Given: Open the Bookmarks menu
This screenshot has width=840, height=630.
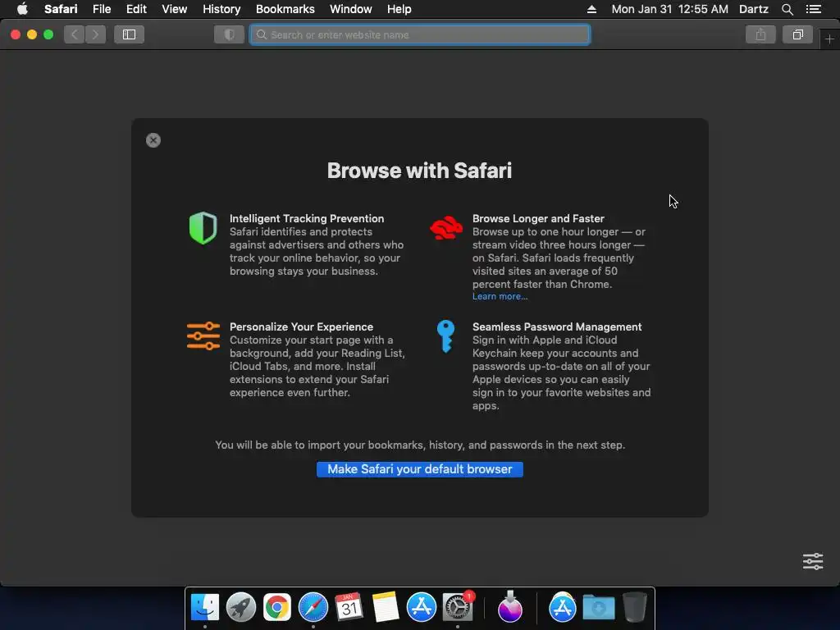Looking at the screenshot, I should coord(285,9).
